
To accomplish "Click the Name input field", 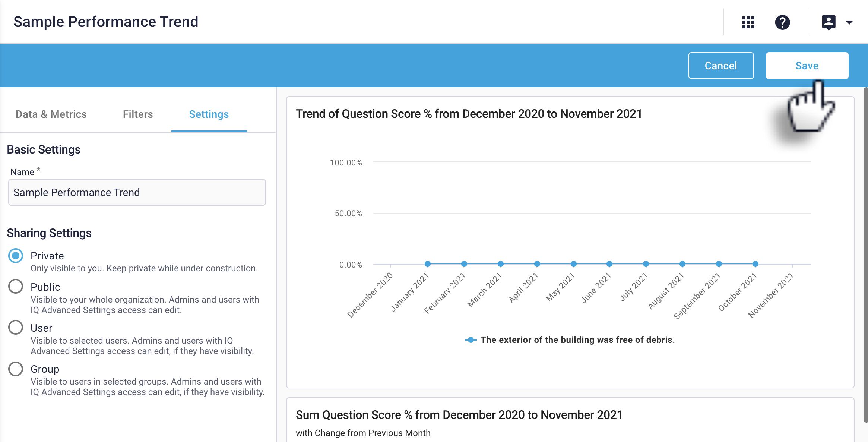I will tap(137, 192).
